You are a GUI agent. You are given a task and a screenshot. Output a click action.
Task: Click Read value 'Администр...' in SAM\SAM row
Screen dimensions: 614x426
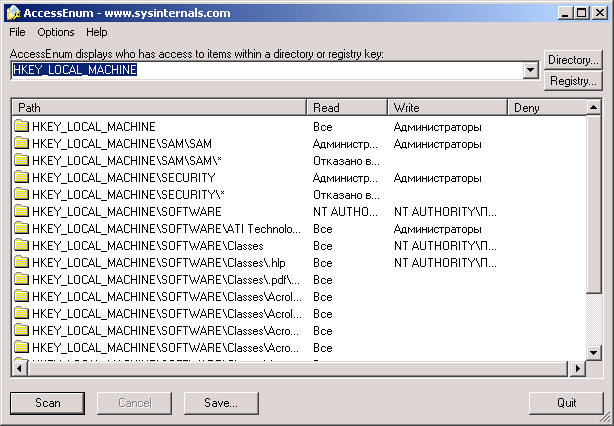pyautogui.click(x=345, y=144)
